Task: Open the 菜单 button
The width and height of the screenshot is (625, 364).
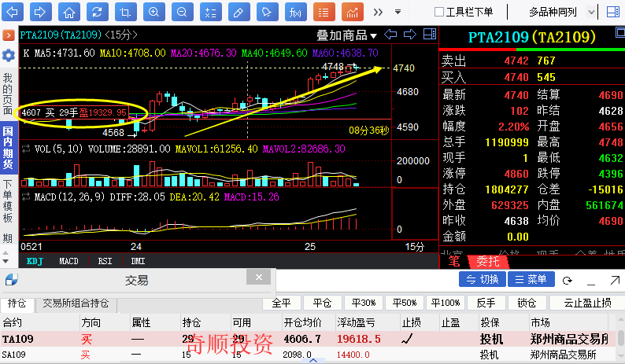Action: tap(531, 279)
